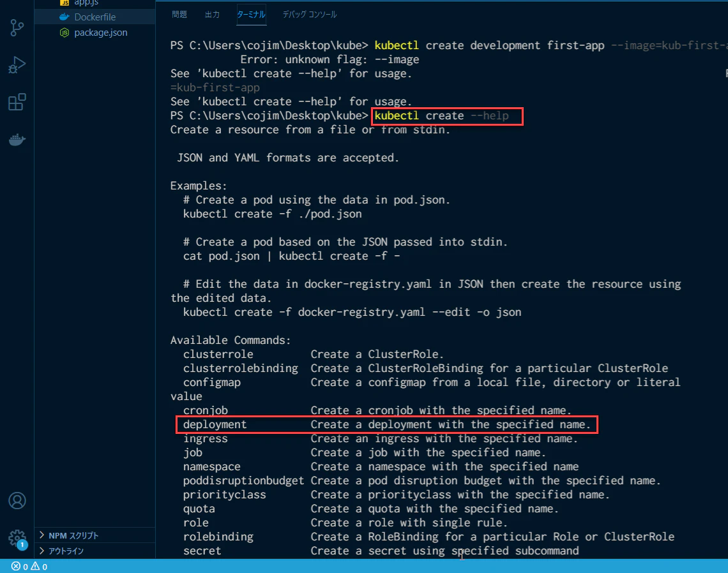Image resolution: width=728 pixels, height=573 pixels.
Task: Click the 'quota' command text
Action: pyautogui.click(x=199, y=509)
